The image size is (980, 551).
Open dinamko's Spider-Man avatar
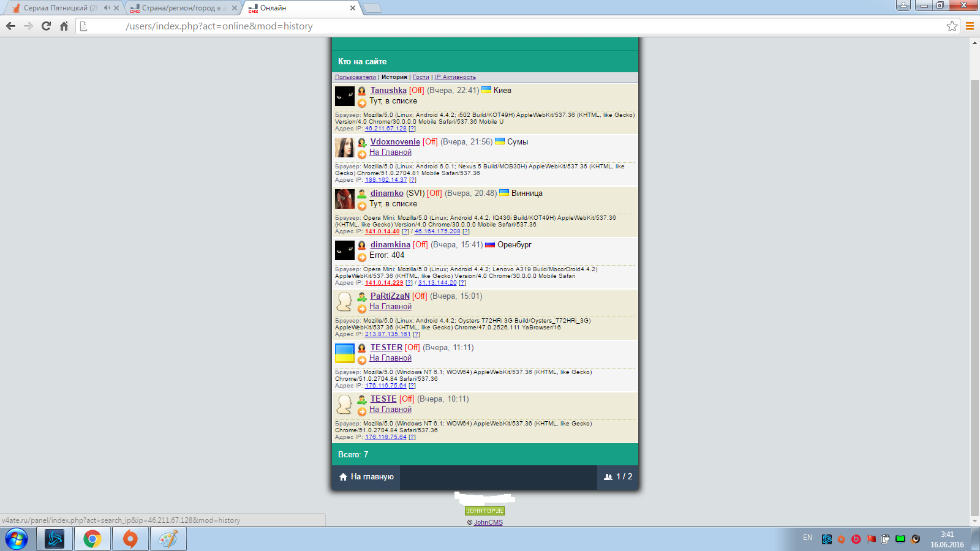pos(345,199)
